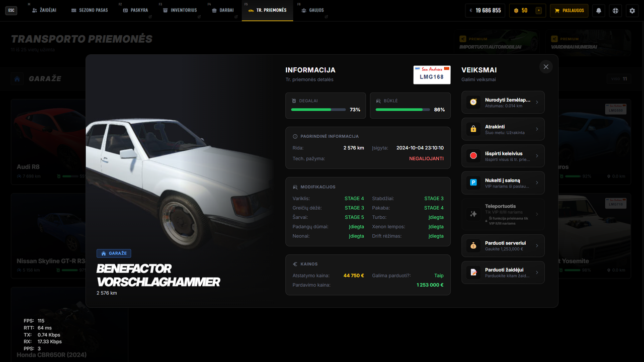Click the chevron on Nukelti į saloną row

537,183
